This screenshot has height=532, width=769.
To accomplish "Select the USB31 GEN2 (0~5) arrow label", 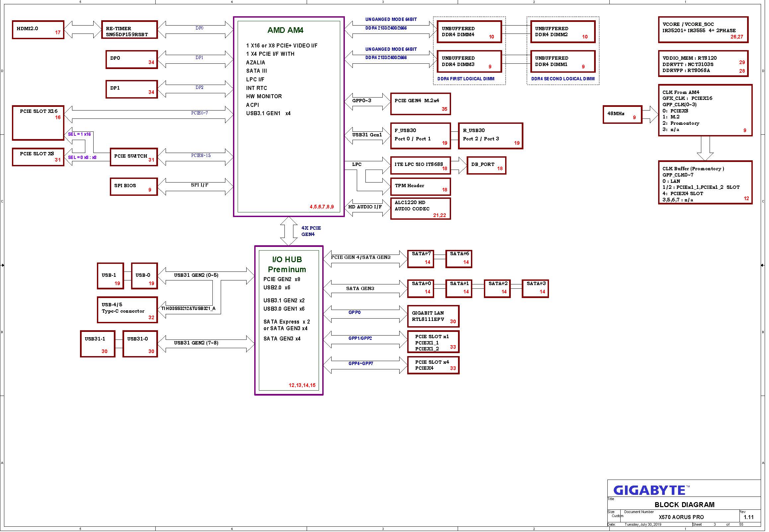I will (x=196, y=275).
